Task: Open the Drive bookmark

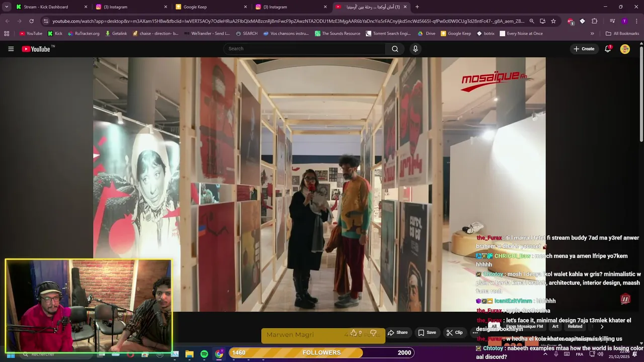Action: pyautogui.click(x=426, y=34)
